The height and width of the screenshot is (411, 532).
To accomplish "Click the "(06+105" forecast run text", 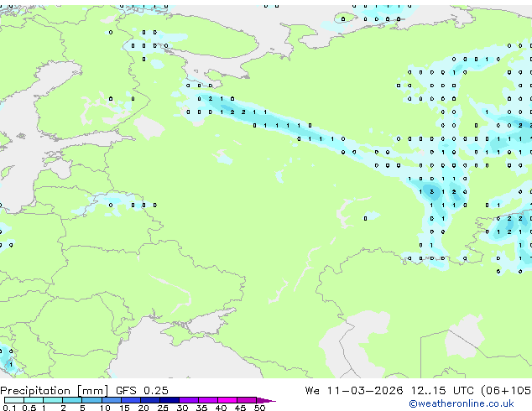I will click(x=506, y=391).
